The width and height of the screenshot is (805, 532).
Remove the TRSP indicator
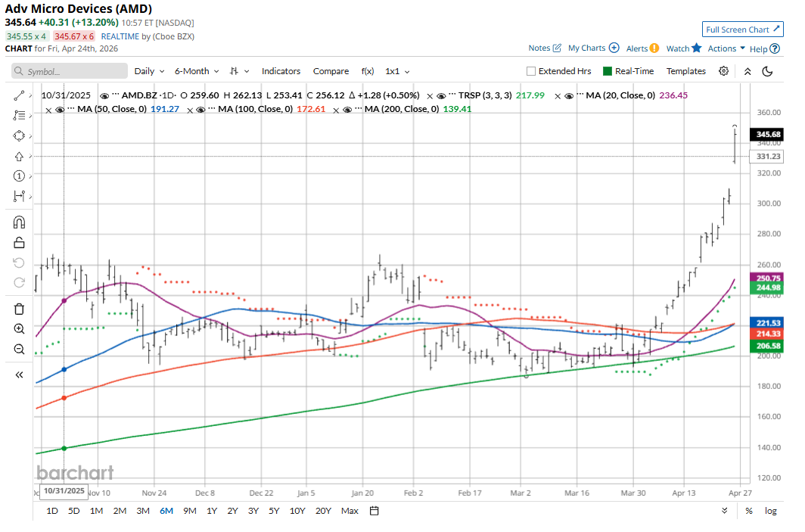[x=430, y=96]
